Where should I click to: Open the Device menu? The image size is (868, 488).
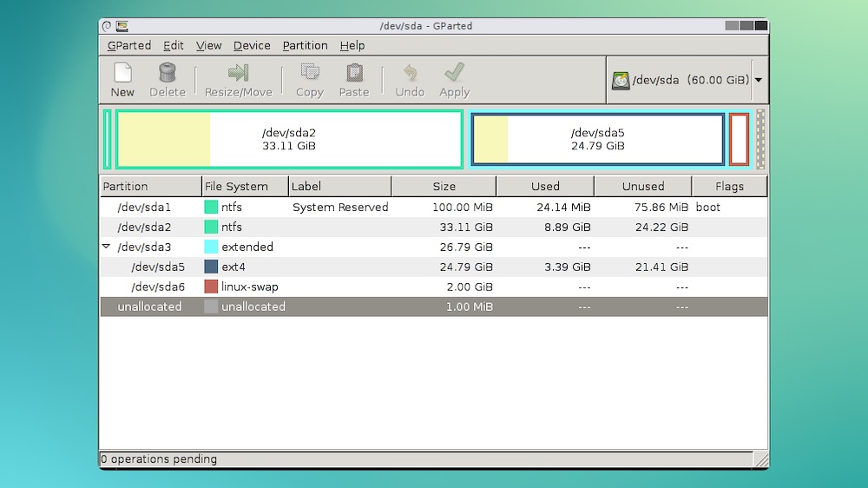pos(252,45)
